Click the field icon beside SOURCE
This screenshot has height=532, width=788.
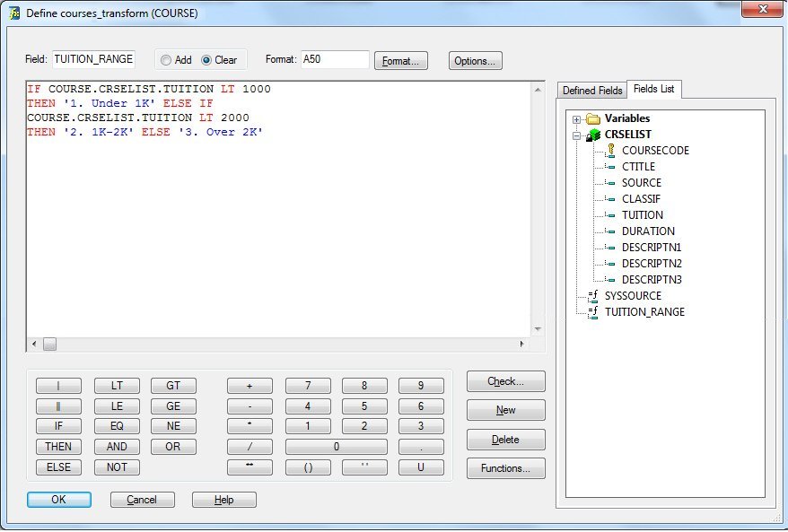click(610, 183)
